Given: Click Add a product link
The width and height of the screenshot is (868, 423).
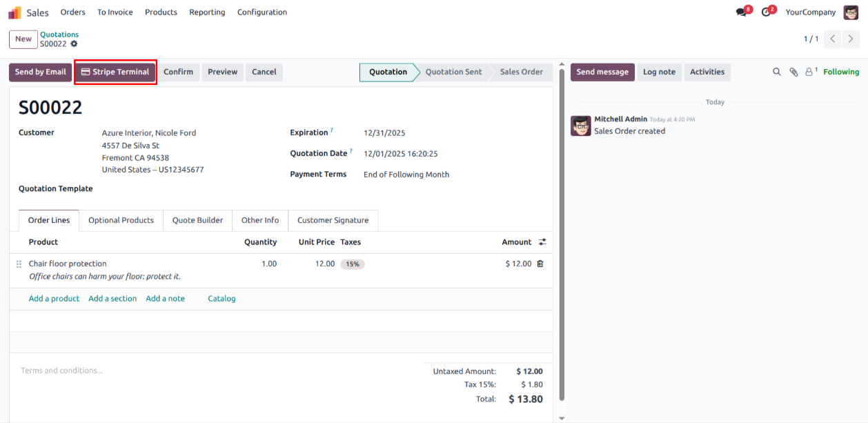Looking at the screenshot, I should click(54, 299).
